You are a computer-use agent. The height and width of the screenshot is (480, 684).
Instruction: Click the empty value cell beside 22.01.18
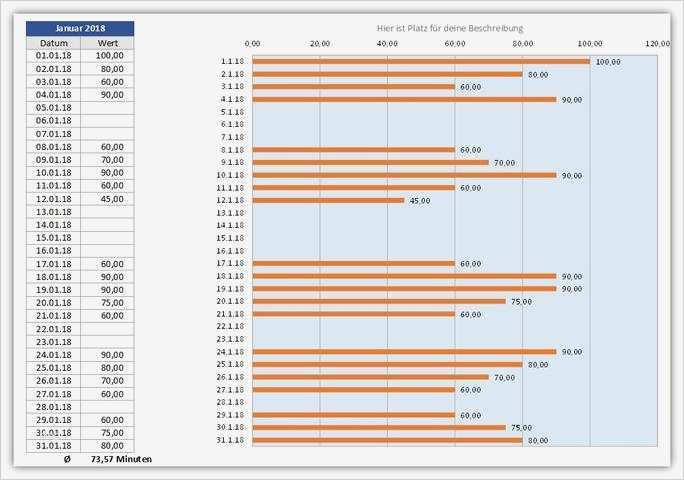pyautogui.click(x=108, y=329)
